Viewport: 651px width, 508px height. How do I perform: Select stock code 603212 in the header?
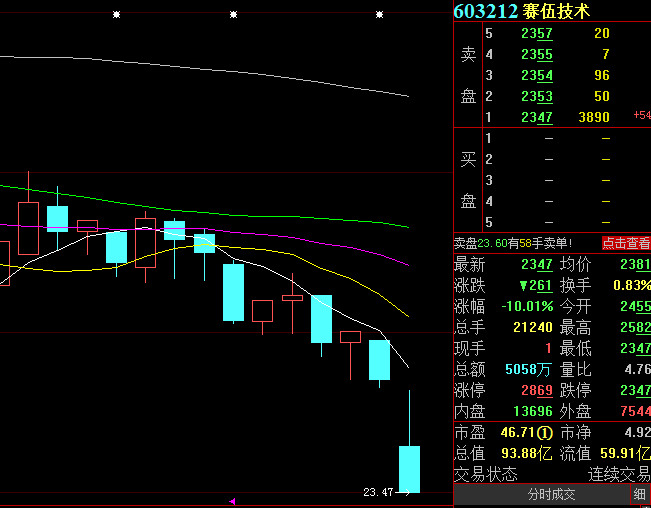pos(486,12)
